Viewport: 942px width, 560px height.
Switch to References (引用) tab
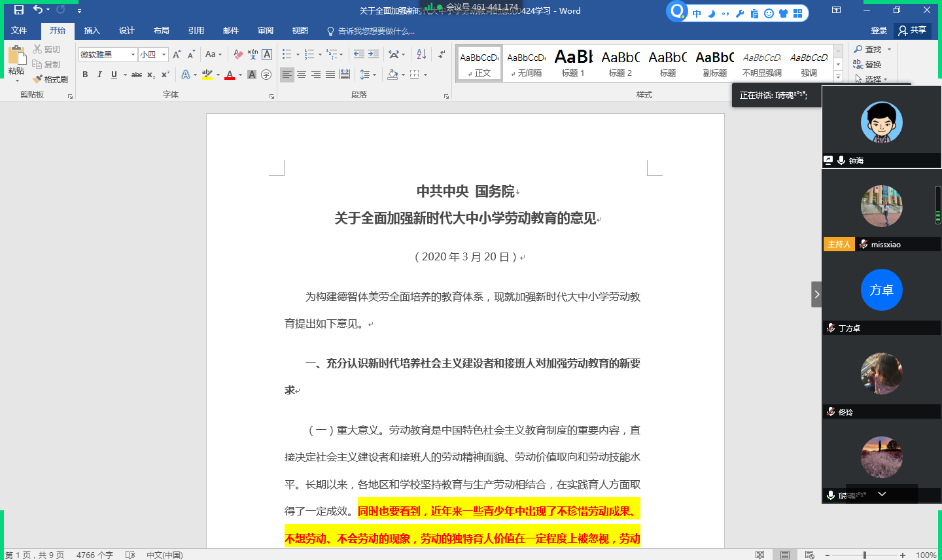(196, 31)
